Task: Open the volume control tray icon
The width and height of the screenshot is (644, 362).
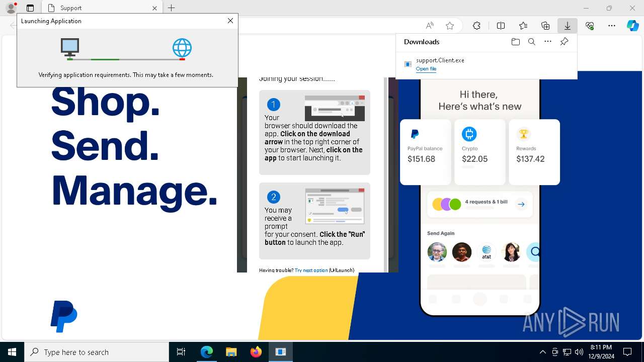Action: pyautogui.click(x=579, y=352)
